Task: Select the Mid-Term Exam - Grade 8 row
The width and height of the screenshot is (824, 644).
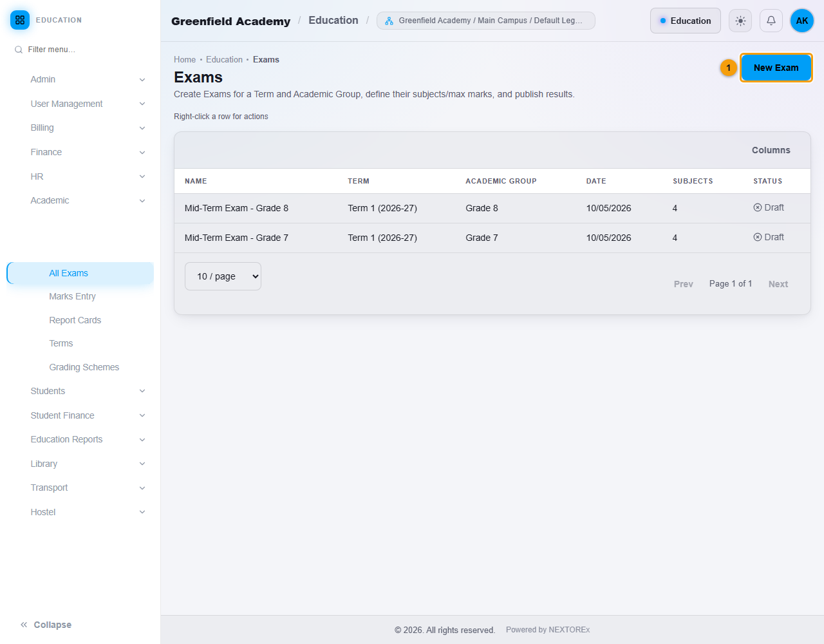Action: click(x=492, y=208)
